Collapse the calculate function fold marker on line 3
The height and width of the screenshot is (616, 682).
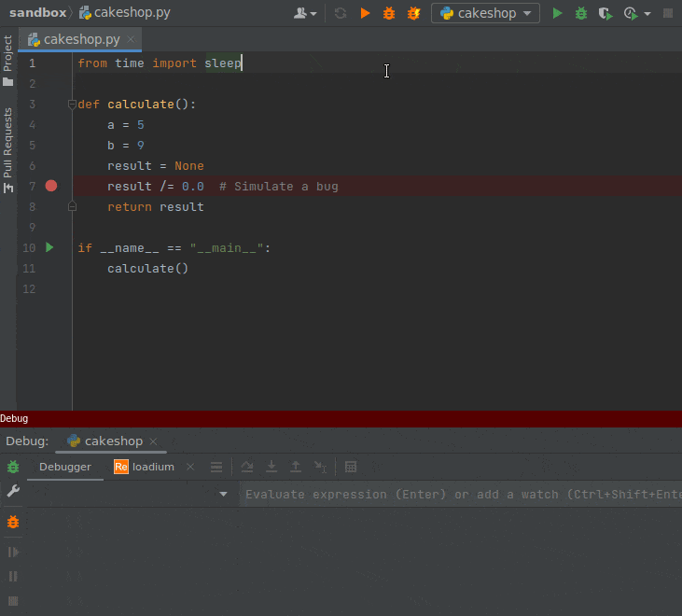tap(72, 105)
